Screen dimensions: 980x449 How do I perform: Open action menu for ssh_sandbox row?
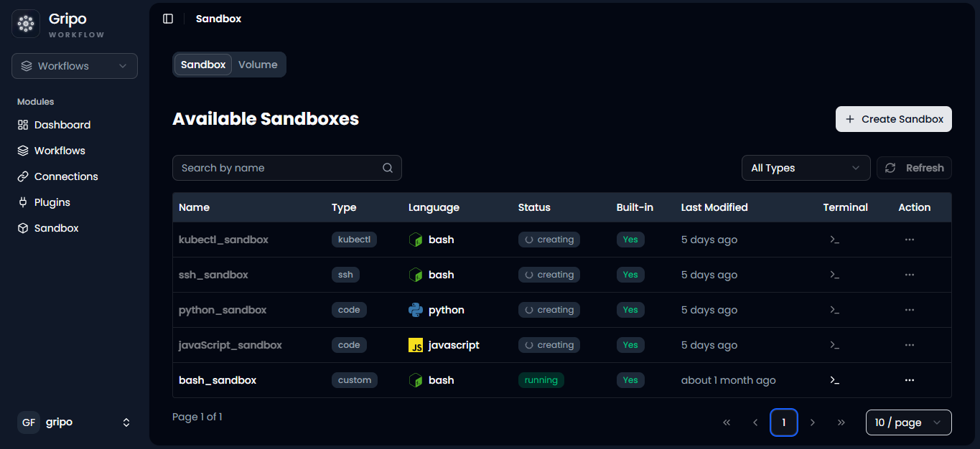tap(910, 275)
